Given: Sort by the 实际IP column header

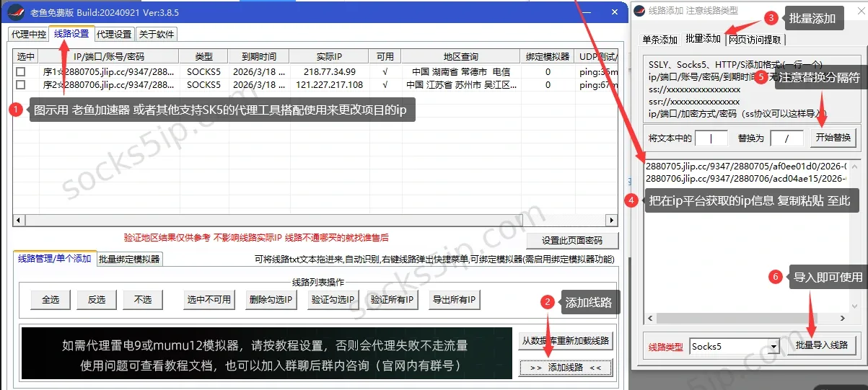Looking at the screenshot, I should point(329,56).
